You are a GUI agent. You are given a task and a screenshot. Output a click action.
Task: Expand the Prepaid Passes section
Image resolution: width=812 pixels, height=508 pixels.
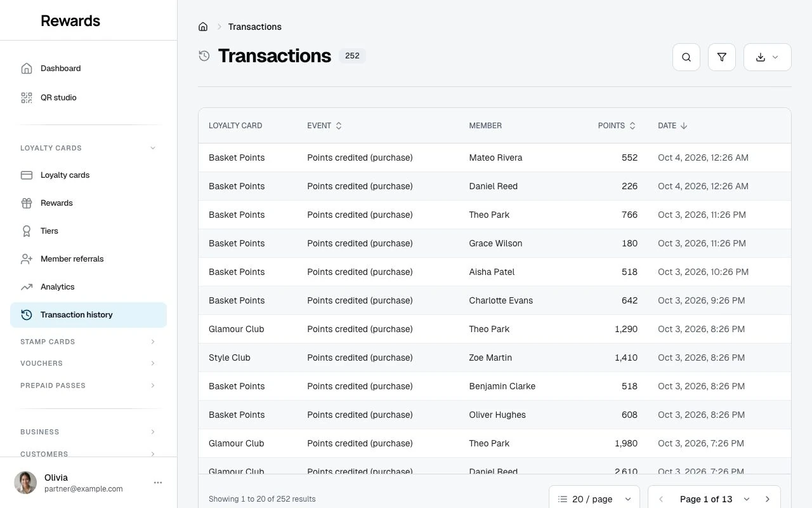point(88,385)
